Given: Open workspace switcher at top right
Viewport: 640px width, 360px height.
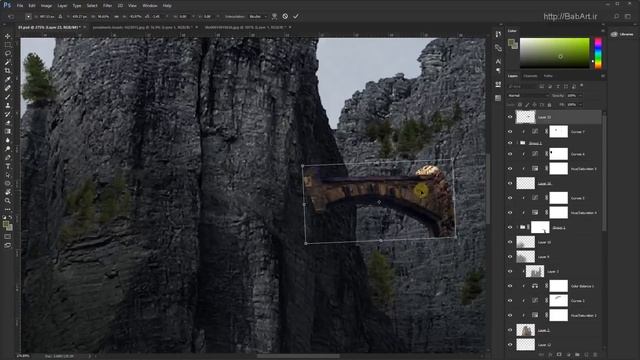Looking at the screenshot, I should (x=628, y=16).
